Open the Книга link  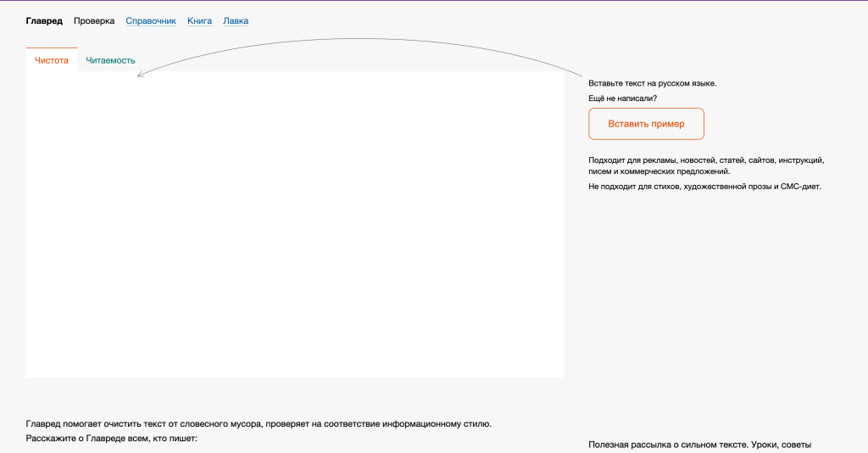(199, 21)
